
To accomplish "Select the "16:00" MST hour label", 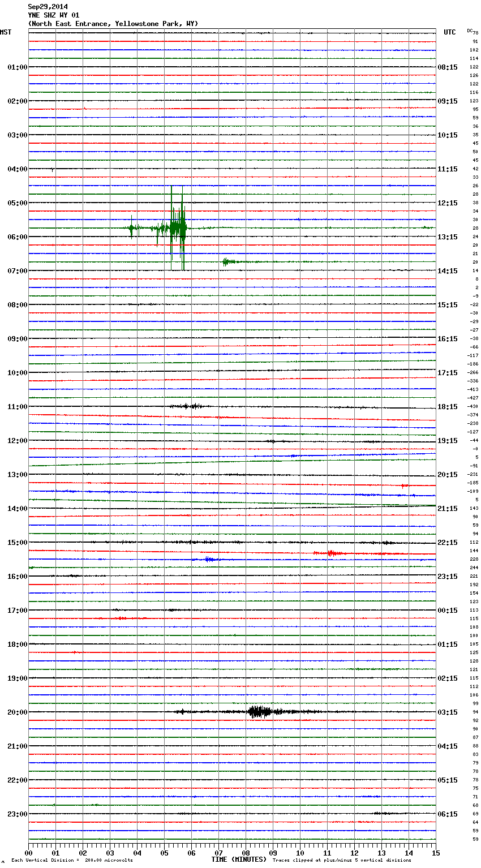I will (x=18, y=577).
